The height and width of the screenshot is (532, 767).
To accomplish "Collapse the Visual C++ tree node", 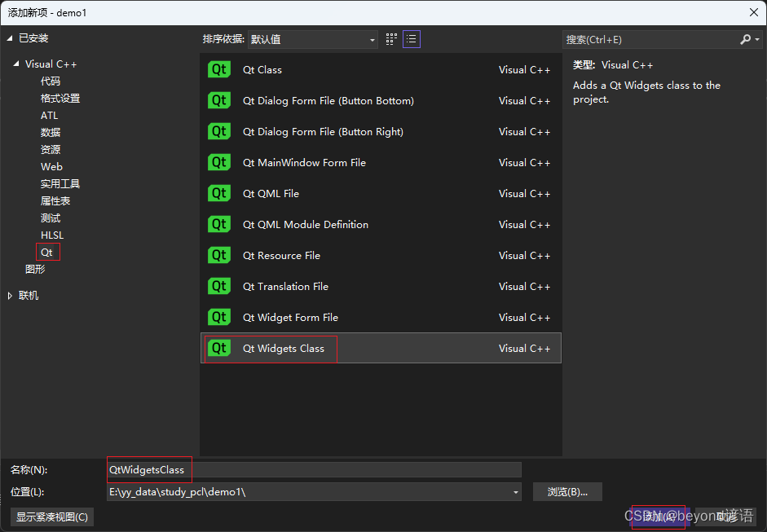I will [x=16, y=64].
